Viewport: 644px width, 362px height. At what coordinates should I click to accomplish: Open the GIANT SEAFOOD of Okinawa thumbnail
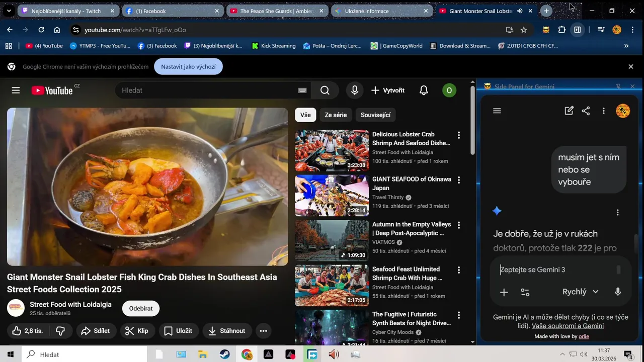pos(332,196)
